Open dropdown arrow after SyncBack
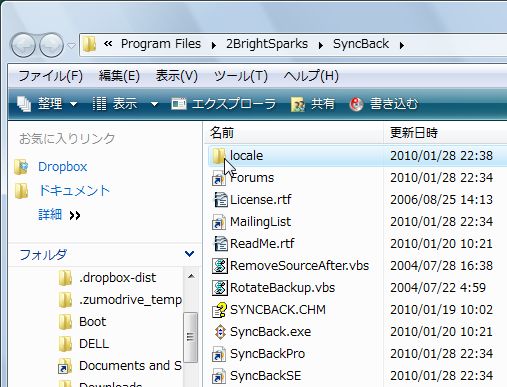Image resolution: width=507 pixels, height=387 pixels. (402, 45)
